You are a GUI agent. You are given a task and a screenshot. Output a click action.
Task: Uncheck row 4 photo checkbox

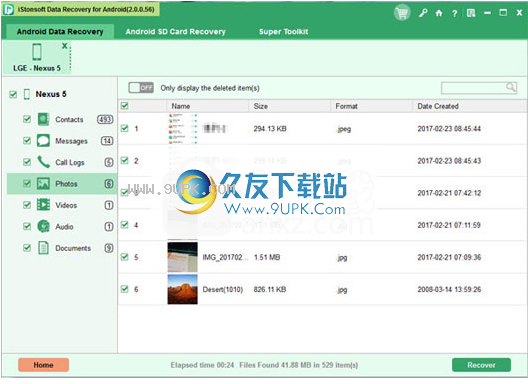pyautogui.click(x=125, y=225)
